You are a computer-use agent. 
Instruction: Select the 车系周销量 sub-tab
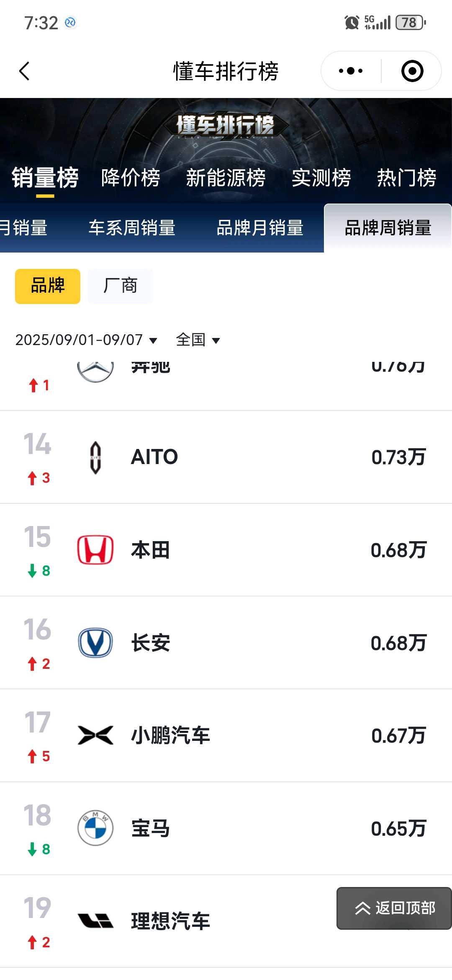132,228
